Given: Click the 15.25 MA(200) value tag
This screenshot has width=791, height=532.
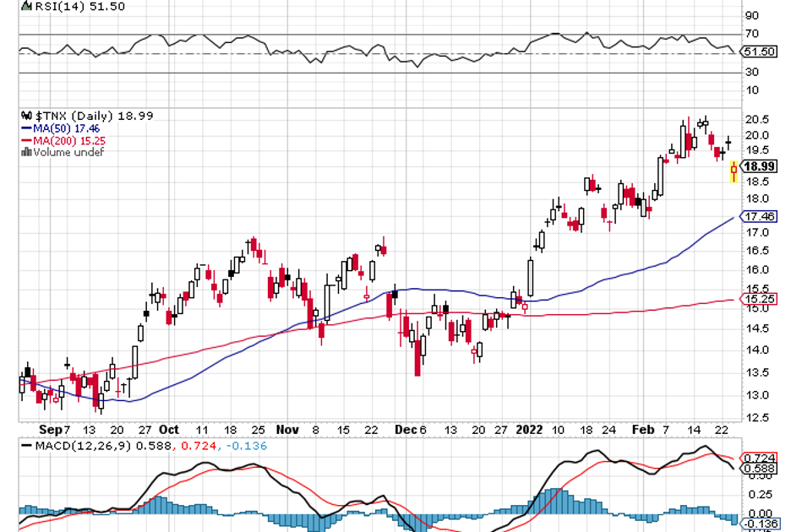Looking at the screenshot, I should pyautogui.click(x=759, y=299).
